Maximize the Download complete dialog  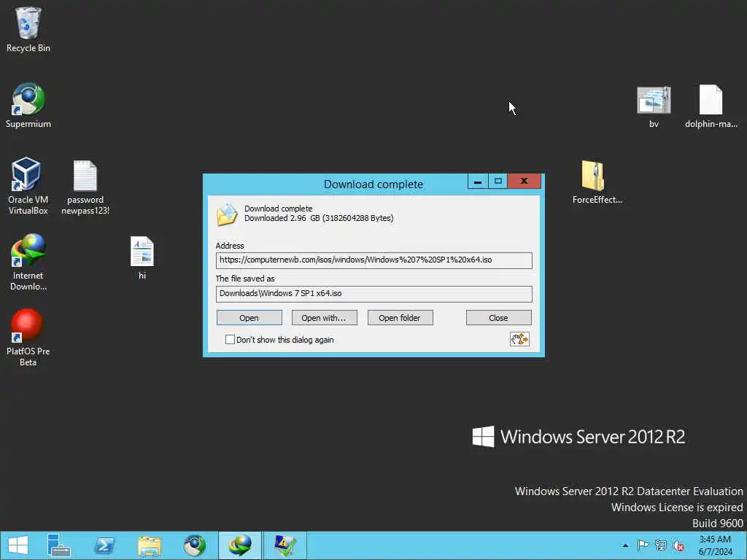click(x=498, y=181)
